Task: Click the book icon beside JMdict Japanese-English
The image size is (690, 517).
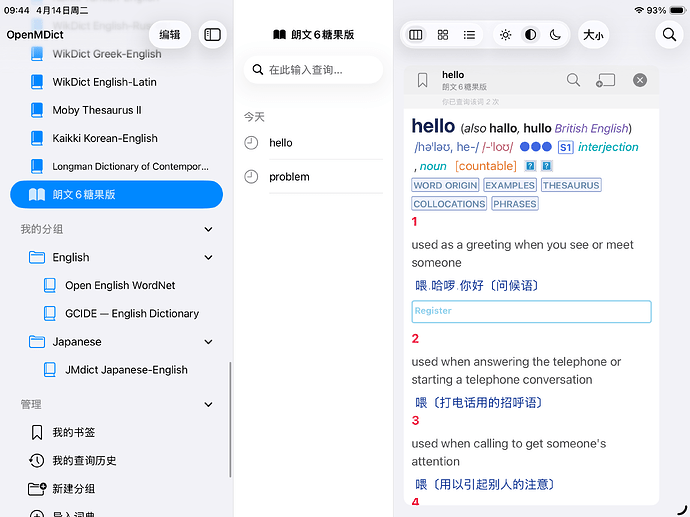Action: pyautogui.click(x=50, y=370)
